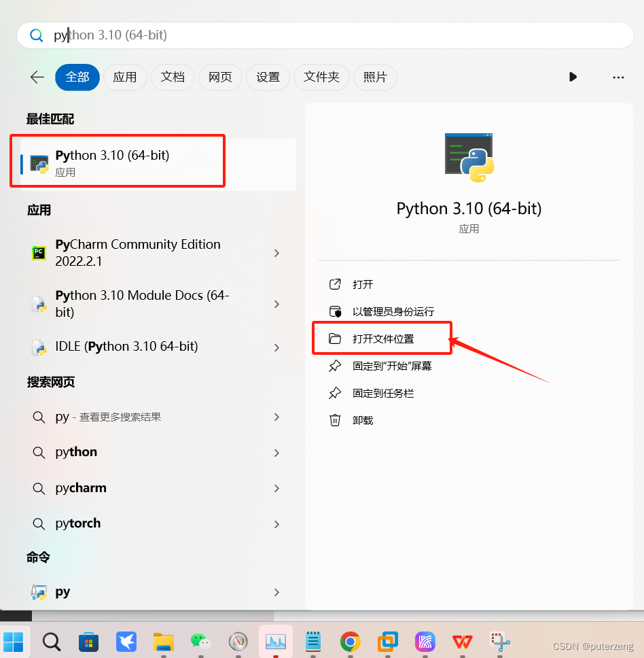Select 卸载 to uninstall Python
This screenshot has width=644, height=658.
361,420
